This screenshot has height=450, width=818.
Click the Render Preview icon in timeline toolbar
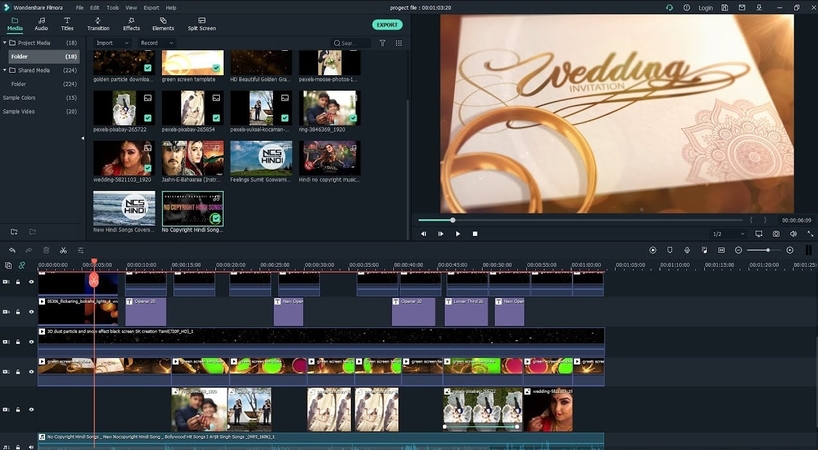[x=653, y=250]
